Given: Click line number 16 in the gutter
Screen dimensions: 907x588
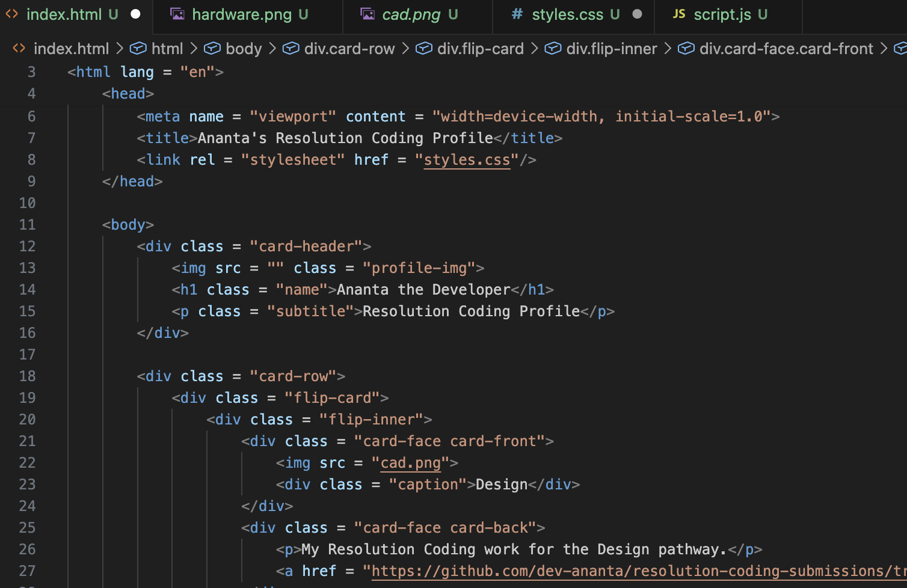Looking at the screenshot, I should [27, 333].
